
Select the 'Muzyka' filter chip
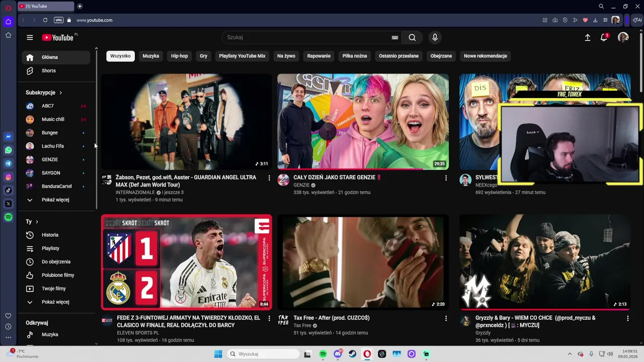click(150, 56)
